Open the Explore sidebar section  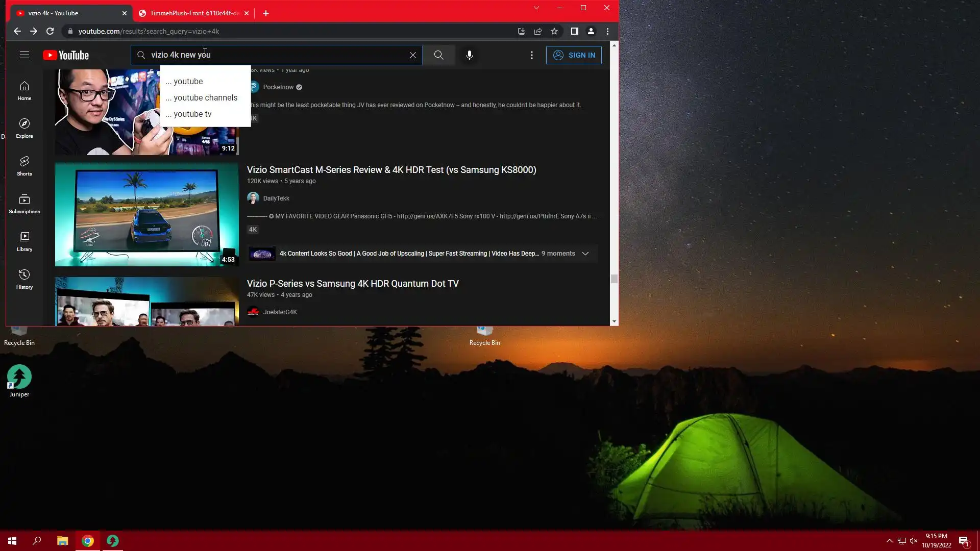[x=24, y=128]
